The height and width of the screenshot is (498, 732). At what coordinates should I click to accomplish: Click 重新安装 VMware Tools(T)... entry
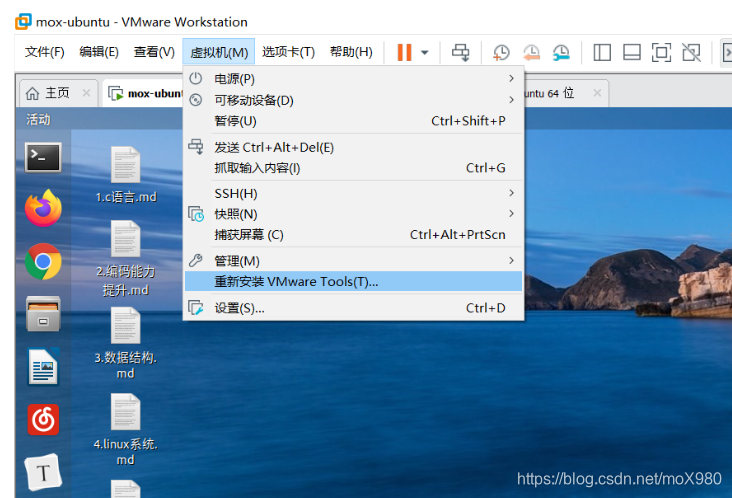(x=353, y=281)
